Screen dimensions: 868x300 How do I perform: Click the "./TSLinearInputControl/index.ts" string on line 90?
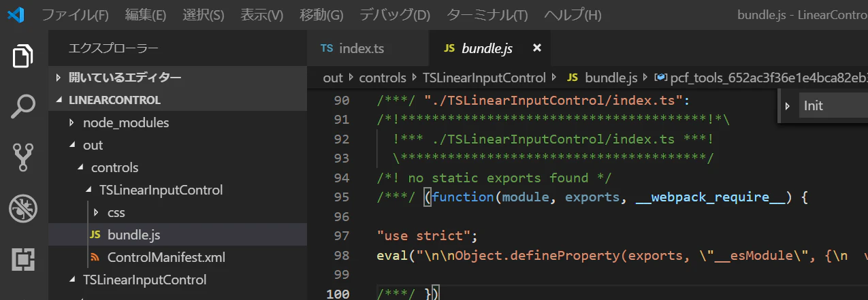[553, 101]
